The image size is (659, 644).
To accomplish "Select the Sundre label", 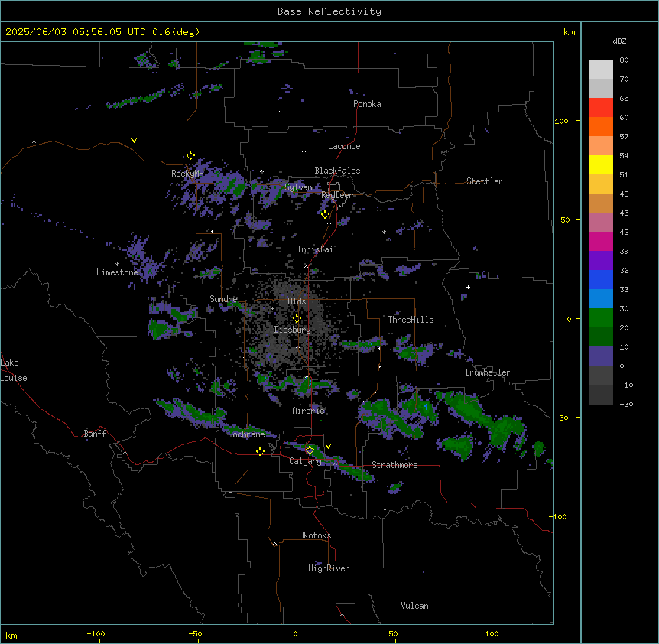I will point(223,299).
